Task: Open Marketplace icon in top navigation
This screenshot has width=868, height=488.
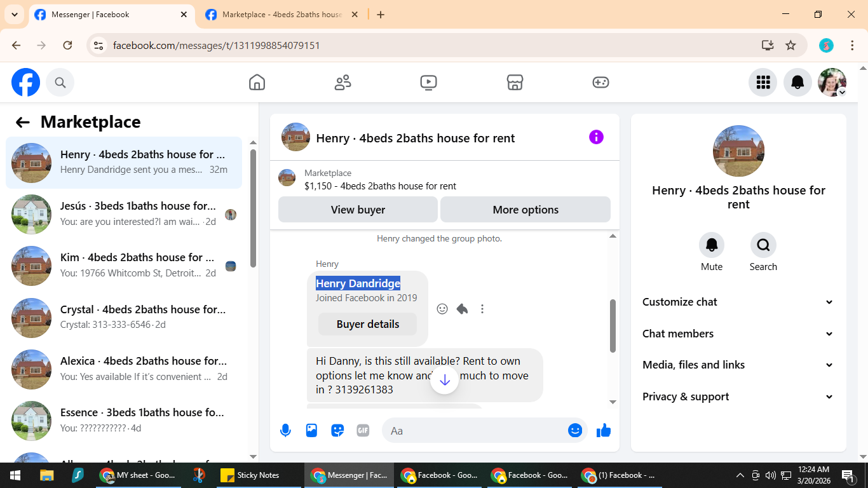Action: (x=515, y=83)
